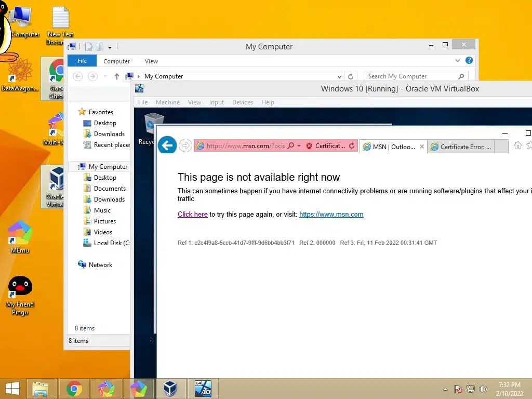Image resolution: width=532 pixels, height=399 pixels.
Task: Click Internet Explorer blue Back button
Action: [x=167, y=145]
